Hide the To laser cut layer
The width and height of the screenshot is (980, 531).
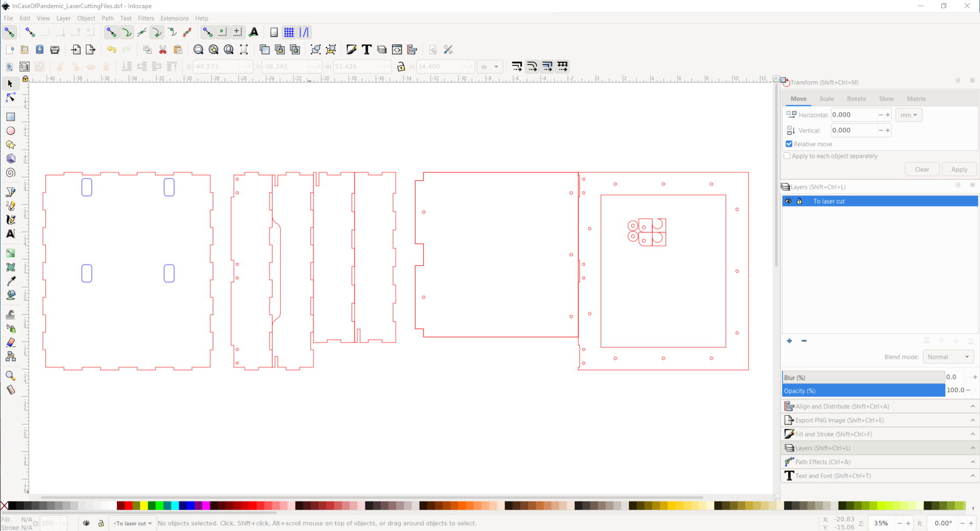click(789, 201)
